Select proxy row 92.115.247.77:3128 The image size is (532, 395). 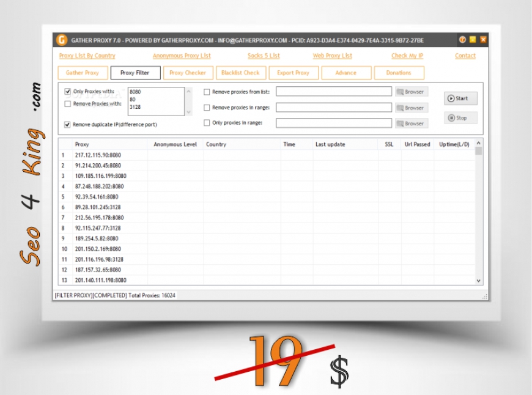(x=267, y=228)
